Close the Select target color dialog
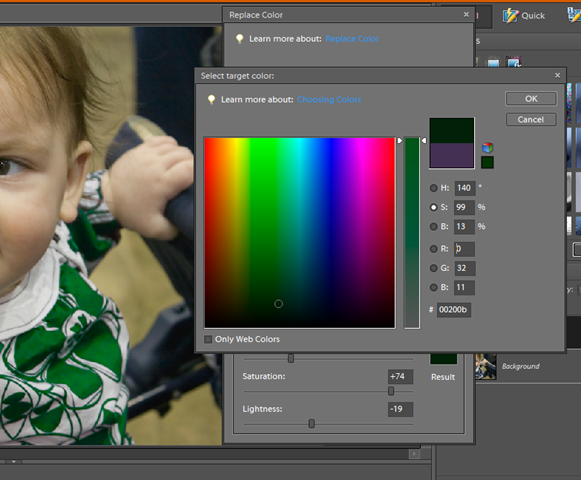 click(x=557, y=75)
